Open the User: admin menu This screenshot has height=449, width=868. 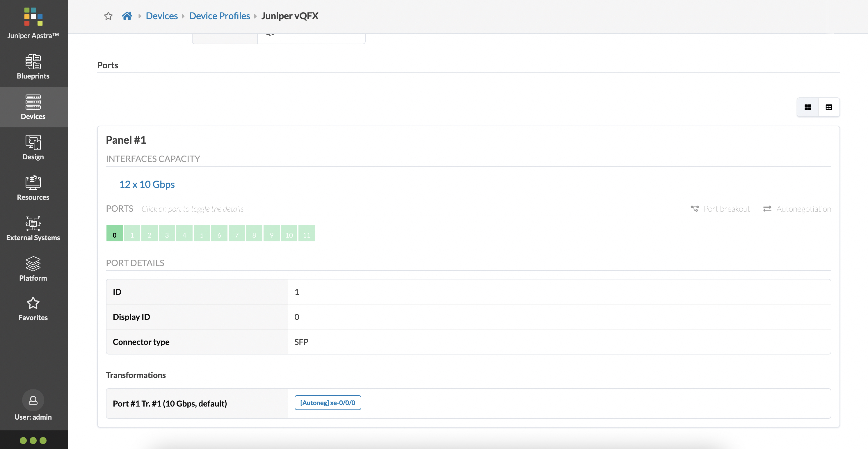tap(33, 405)
